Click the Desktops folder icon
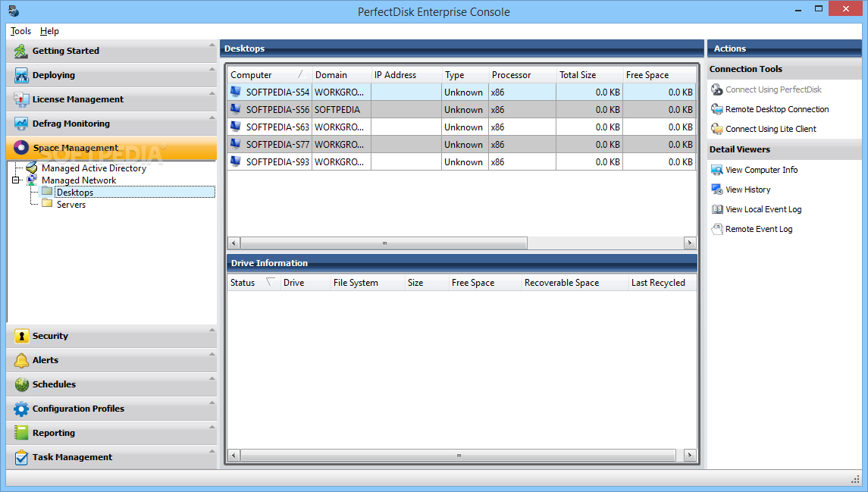868x492 pixels. pyautogui.click(x=48, y=192)
